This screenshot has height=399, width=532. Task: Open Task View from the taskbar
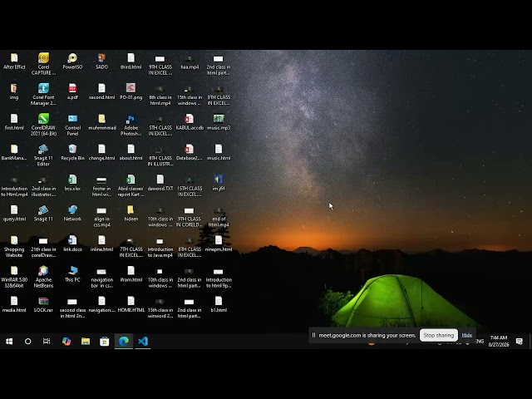[x=47, y=342]
